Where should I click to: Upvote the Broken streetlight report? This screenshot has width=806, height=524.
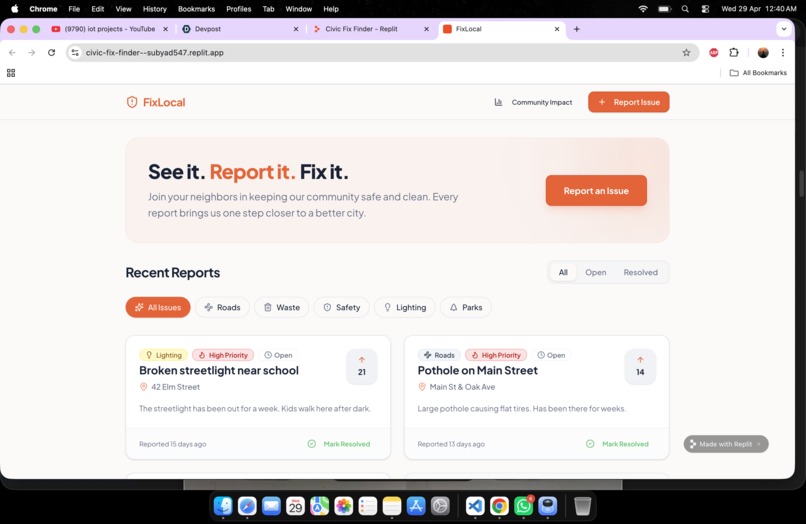point(362,366)
